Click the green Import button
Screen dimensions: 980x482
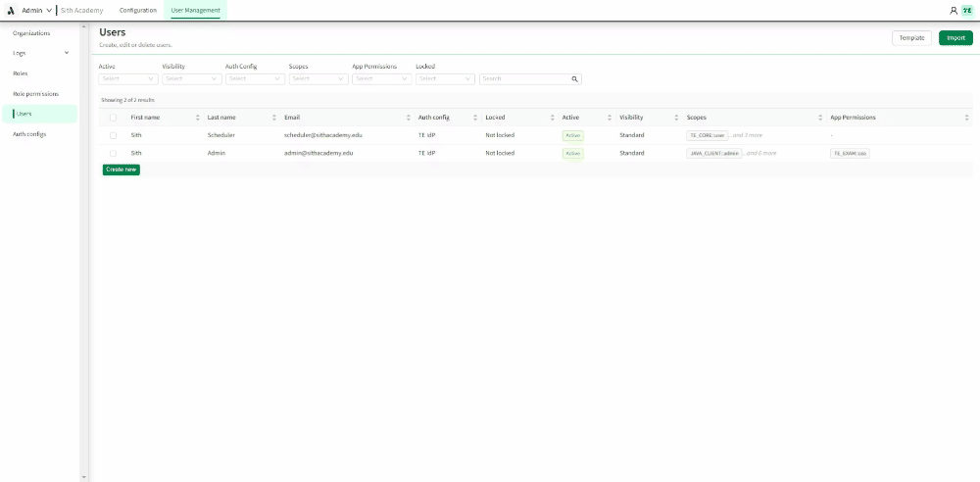click(955, 38)
